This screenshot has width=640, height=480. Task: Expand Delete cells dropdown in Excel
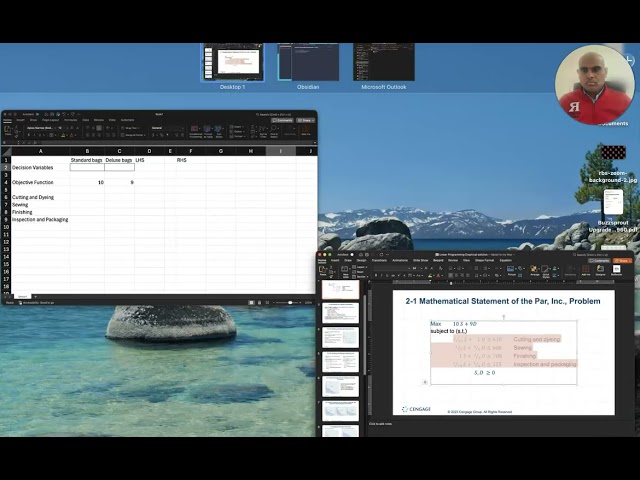click(237, 131)
